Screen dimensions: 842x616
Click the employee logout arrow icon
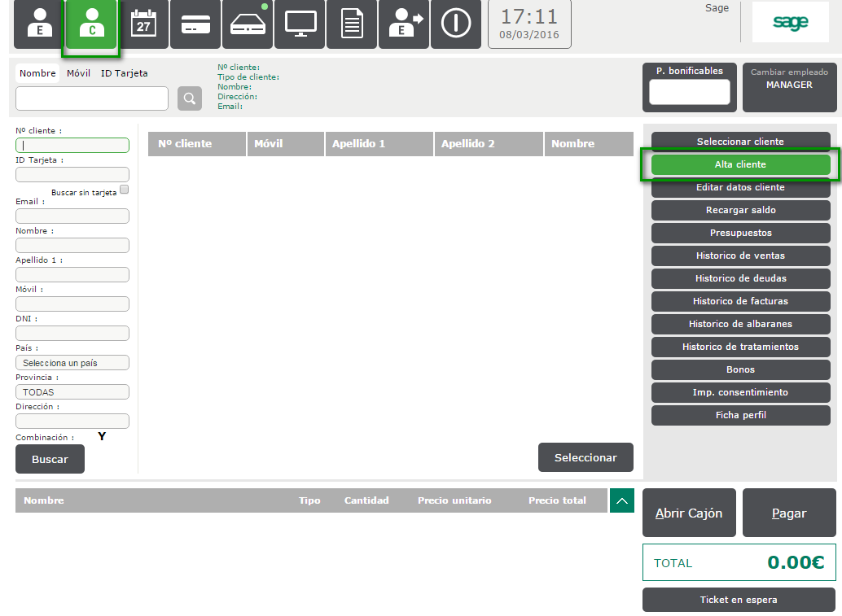click(x=404, y=25)
